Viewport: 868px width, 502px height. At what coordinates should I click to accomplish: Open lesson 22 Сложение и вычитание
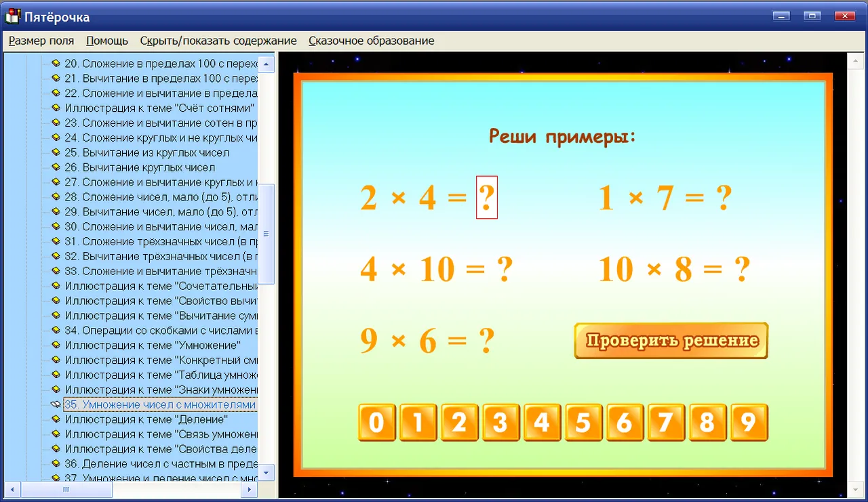161,93
